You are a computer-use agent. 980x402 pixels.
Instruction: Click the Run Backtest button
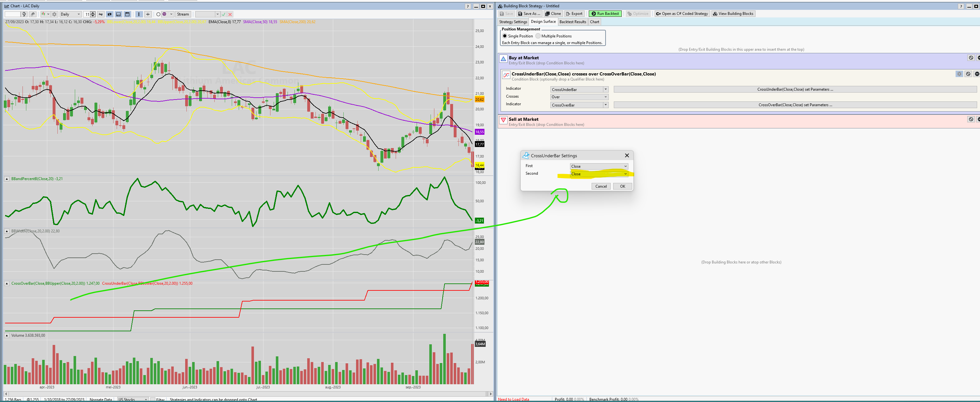coord(605,14)
